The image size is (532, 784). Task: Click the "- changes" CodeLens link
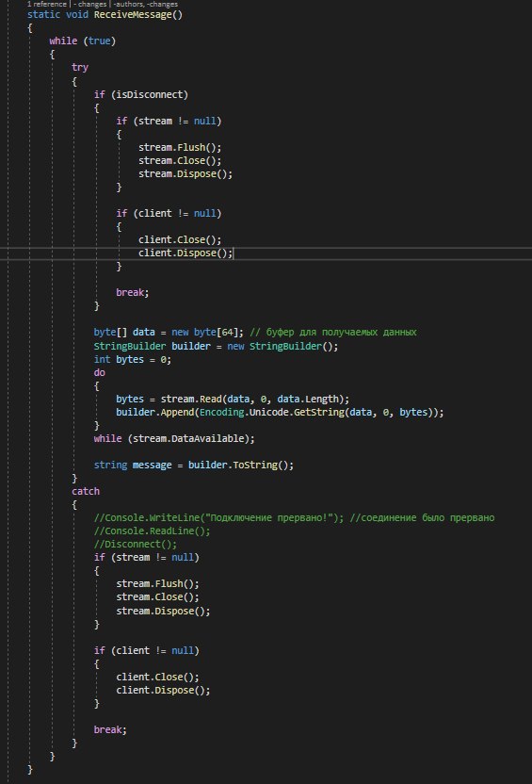(x=89, y=4)
